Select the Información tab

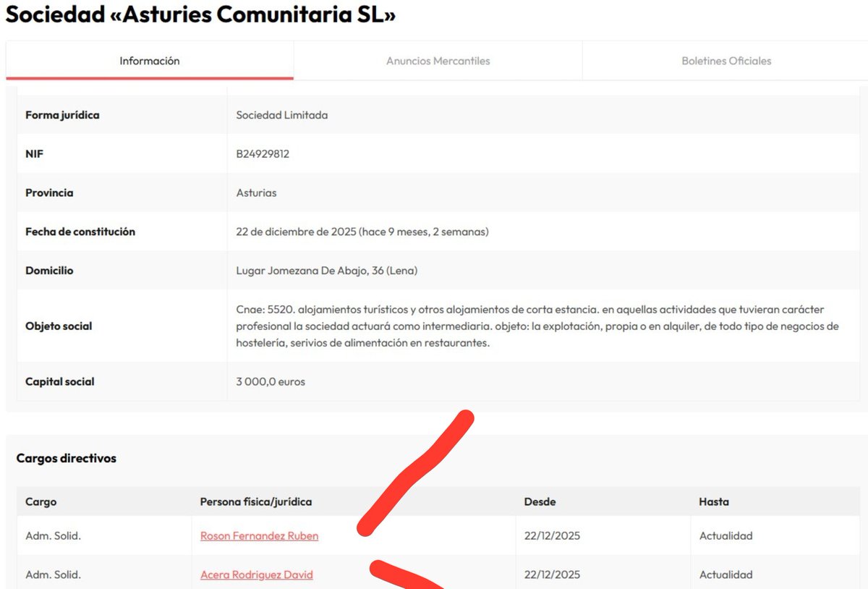tap(150, 61)
